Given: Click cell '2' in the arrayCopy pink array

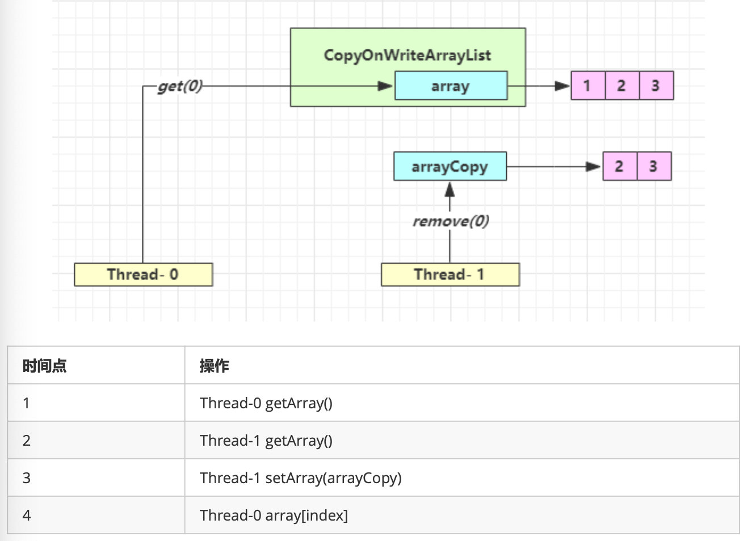Looking at the screenshot, I should 620,166.
